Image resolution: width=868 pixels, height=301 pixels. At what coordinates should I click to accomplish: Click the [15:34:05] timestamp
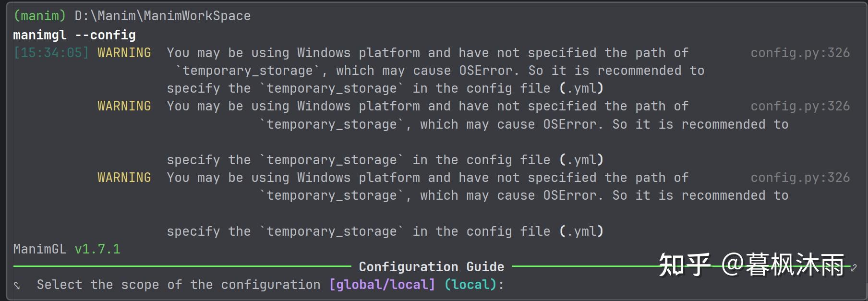pos(51,53)
